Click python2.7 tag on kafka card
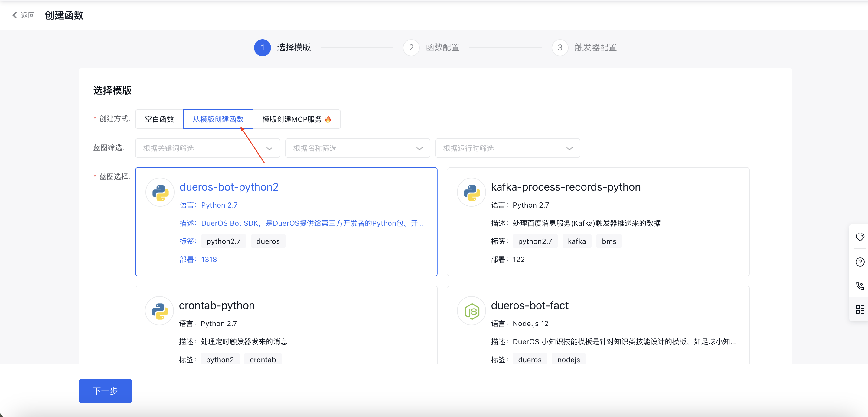The image size is (868, 417). coord(535,241)
